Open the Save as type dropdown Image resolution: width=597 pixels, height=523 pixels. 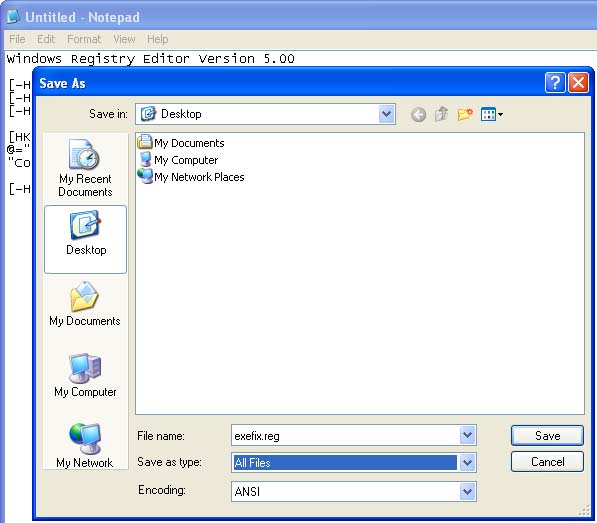[467, 462]
